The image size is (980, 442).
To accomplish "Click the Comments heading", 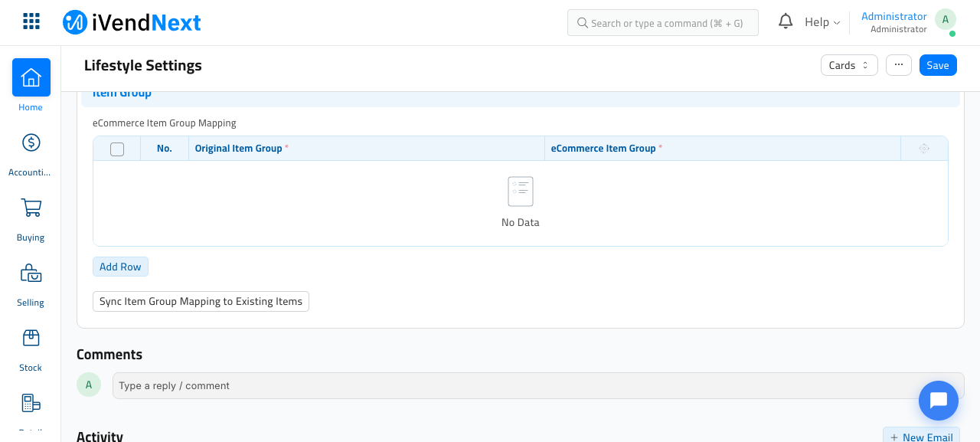I will (109, 354).
